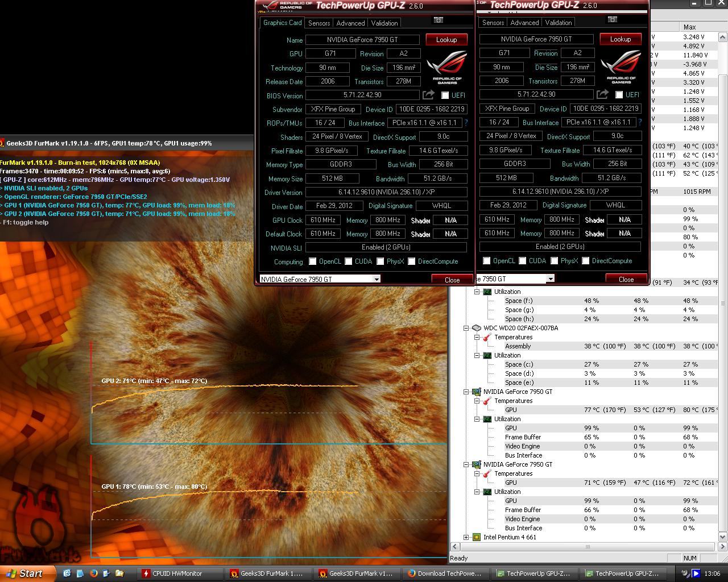Switch to Sensors tab in left GPU-Z
The height and width of the screenshot is (582, 728).
coord(318,23)
